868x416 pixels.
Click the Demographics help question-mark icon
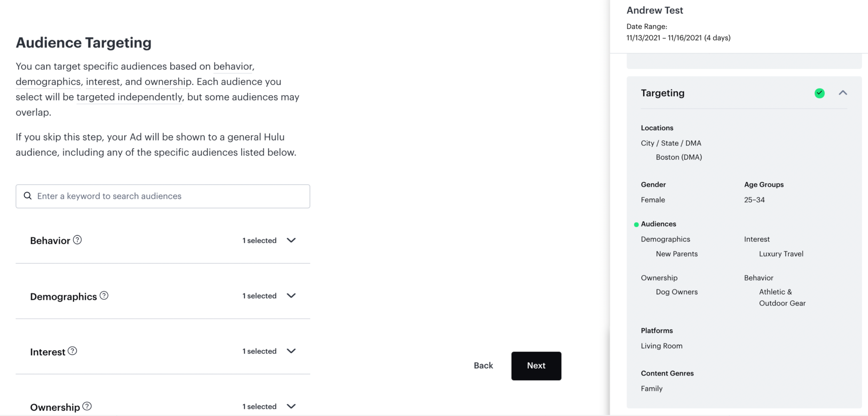(104, 295)
